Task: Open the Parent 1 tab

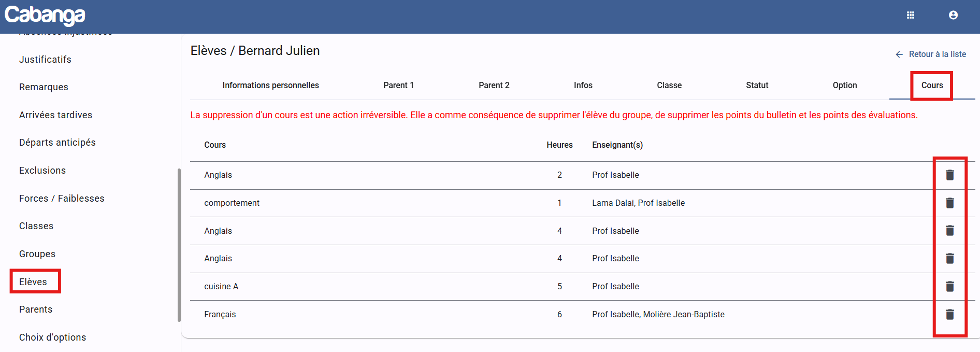Action: coord(398,86)
